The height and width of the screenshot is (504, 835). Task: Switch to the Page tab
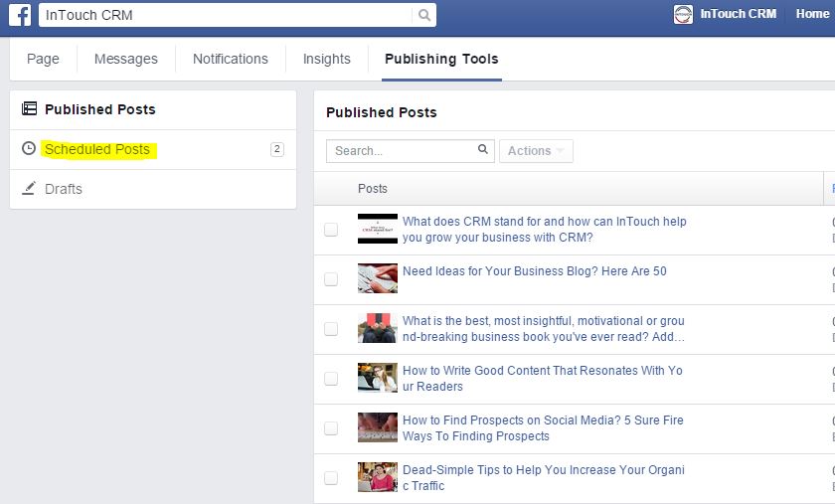[x=43, y=59]
